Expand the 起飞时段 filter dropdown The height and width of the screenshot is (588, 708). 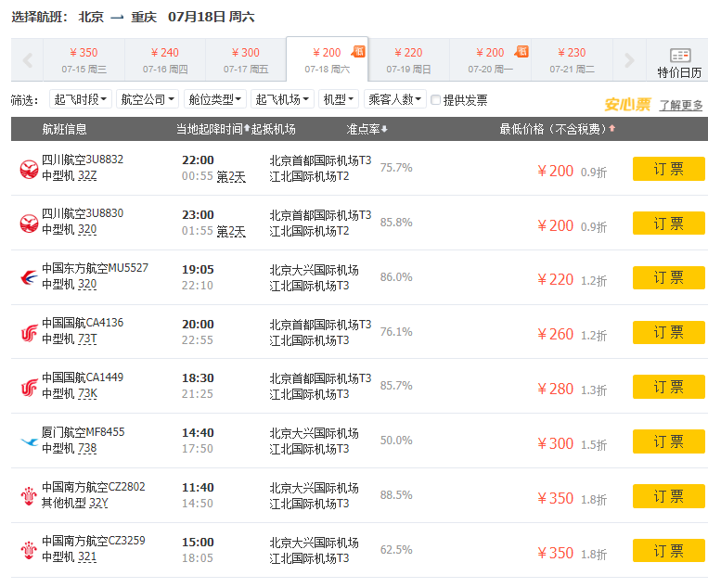[81, 100]
